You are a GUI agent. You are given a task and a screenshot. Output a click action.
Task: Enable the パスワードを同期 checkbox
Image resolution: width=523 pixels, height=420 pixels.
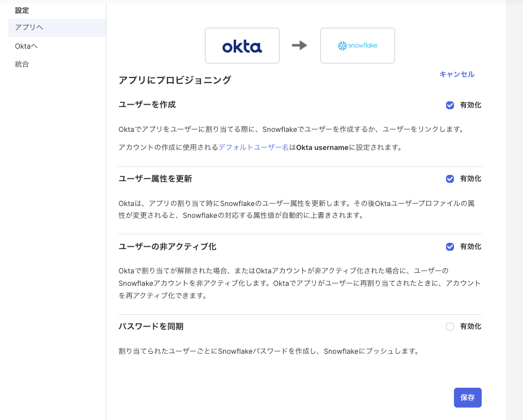pyautogui.click(x=450, y=327)
